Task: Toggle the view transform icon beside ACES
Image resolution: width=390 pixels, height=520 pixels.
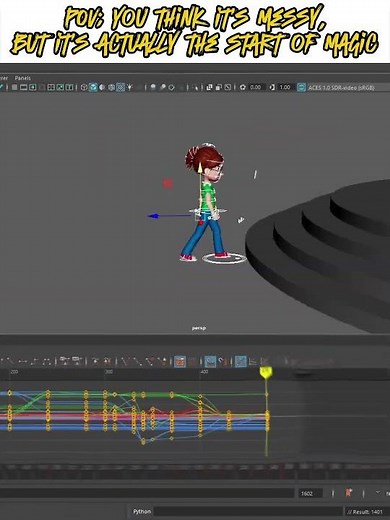Action: [301, 87]
